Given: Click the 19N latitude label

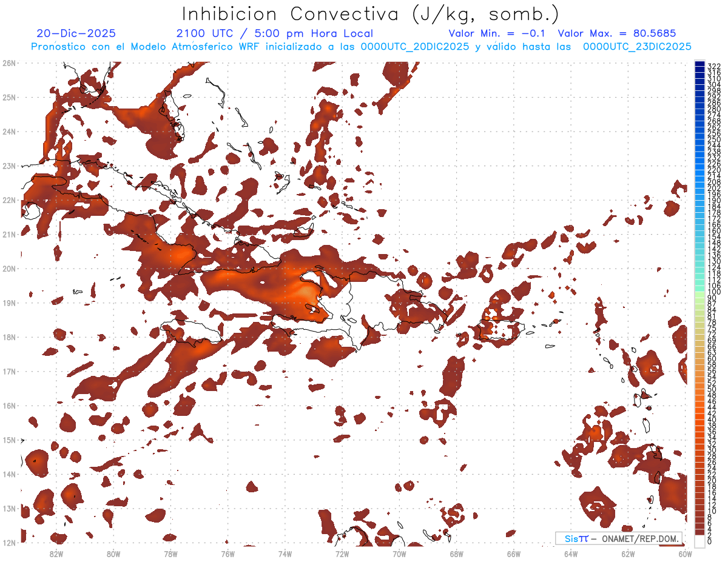Looking at the screenshot, I should (x=9, y=303).
